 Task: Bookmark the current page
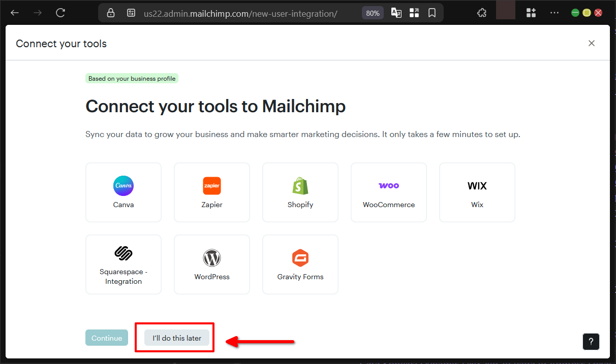tap(432, 13)
